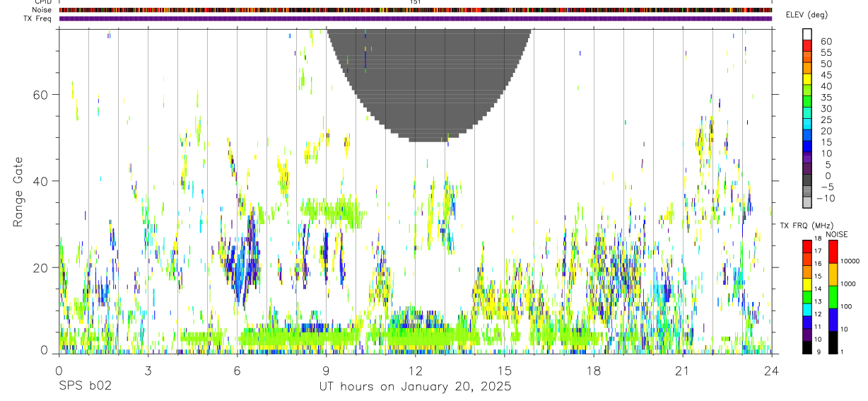Pick the green 30–35 elevation color segment

807,103
